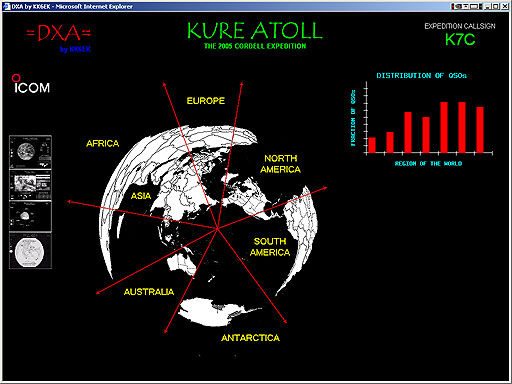The height and width of the screenshot is (384, 512).
Task: Open the first Earth globe thumbnail
Action: tap(30, 152)
